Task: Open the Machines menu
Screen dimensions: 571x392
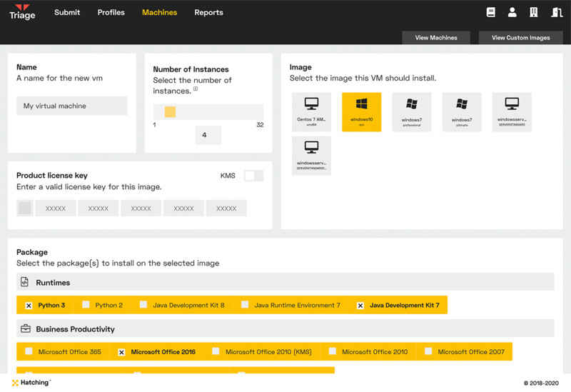Action: [159, 12]
